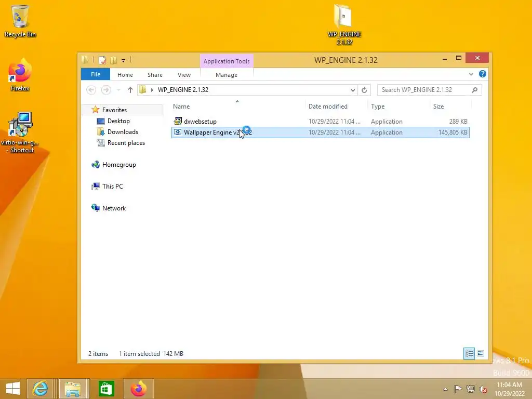
Task: Switch to the View ribbon tab
Action: click(x=184, y=75)
